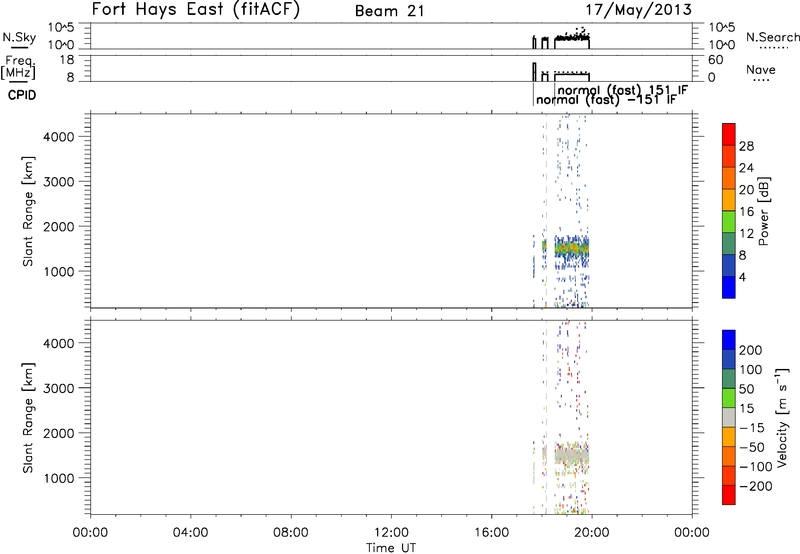Click the '04:00' time axis tick label
This screenshot has width=800, height=554.
(x=190, y=533)
